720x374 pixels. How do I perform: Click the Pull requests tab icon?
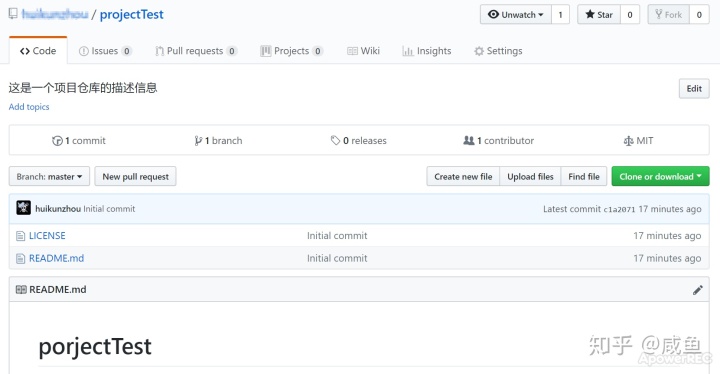159,51
